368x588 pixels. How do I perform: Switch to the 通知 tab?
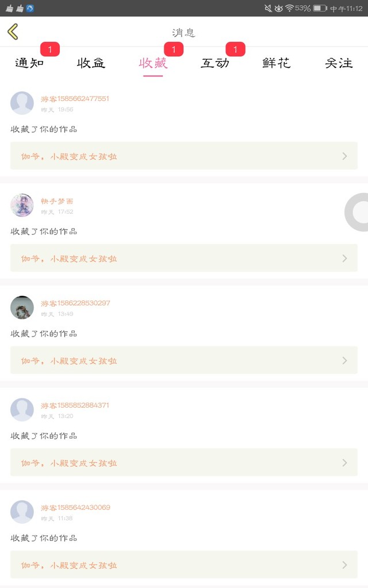tap(29, 63)
